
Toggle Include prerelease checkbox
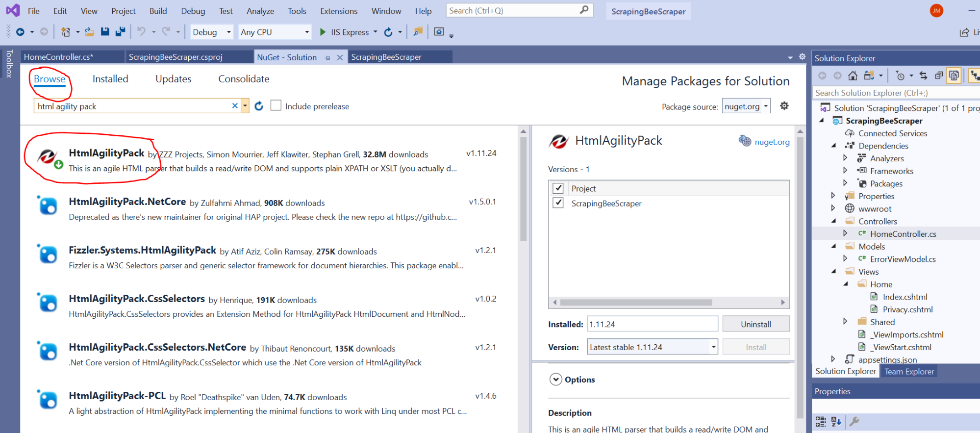276,106
